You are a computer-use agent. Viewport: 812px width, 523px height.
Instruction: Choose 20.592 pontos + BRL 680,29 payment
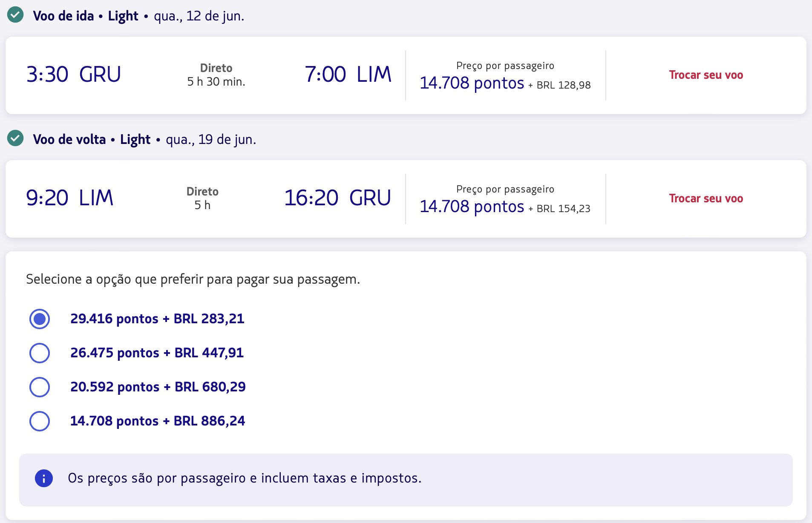click(x=40, y=387)
